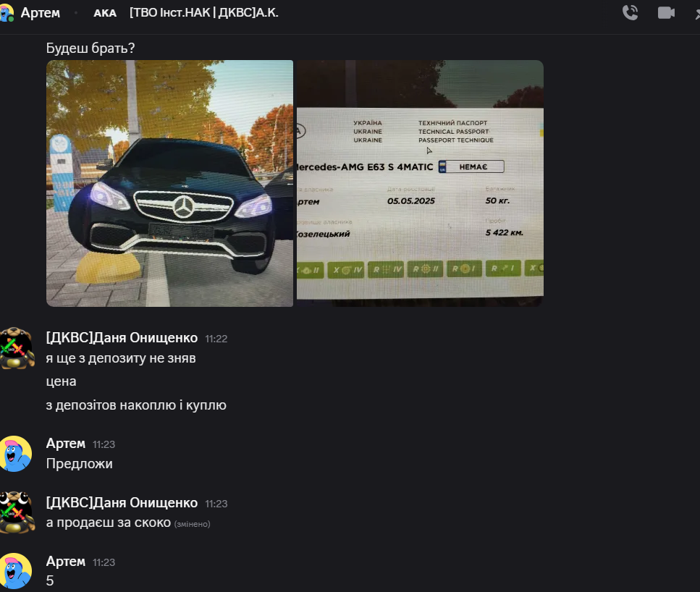Image resolution: width=700 pixels, height=592 pixels.
Task: Click Артем's avatar beside message '5'
Action: pyautogui.click(x=15, y=572)
